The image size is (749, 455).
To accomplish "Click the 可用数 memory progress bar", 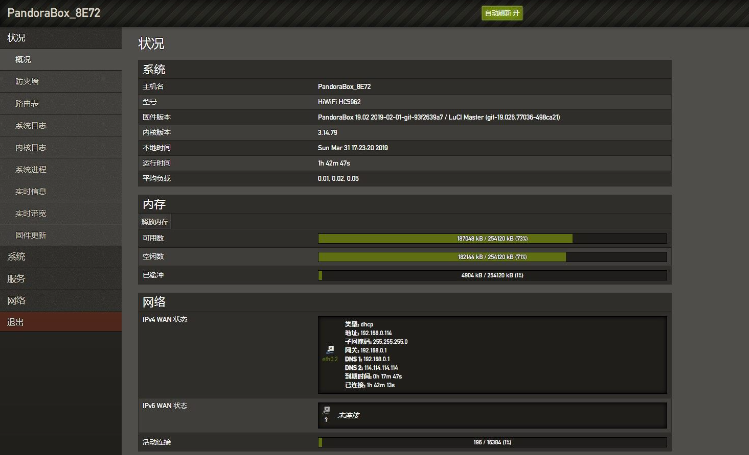I will tap(492, 239).
